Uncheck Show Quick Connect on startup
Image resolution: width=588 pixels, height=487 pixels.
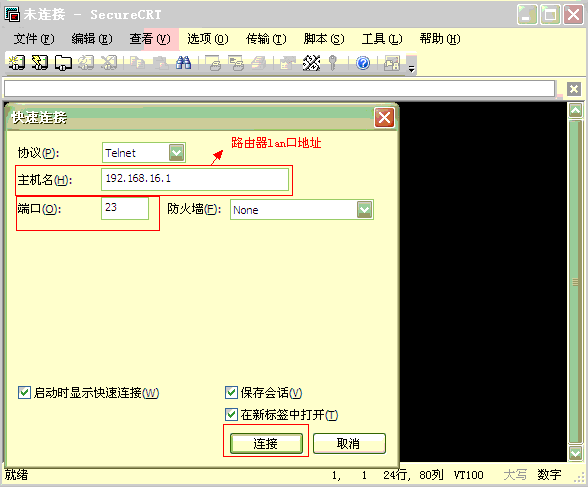(24, 393)
